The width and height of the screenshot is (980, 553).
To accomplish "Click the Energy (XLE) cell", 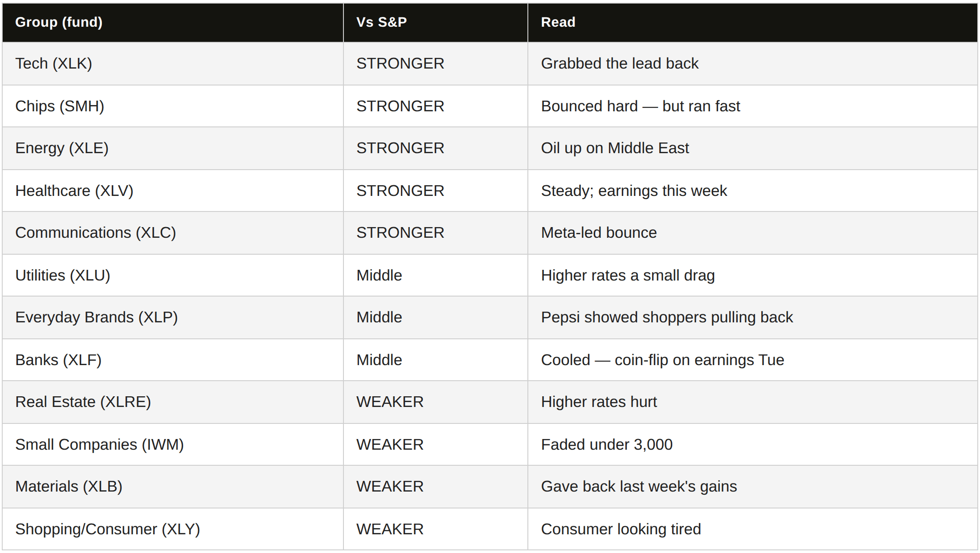I will (x=173, y=148).
